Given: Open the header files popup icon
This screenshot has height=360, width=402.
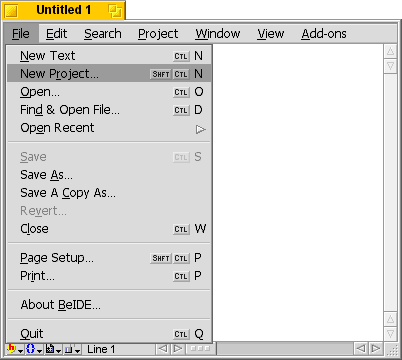Looking at the screenshot, I should (x=11, y=349).
